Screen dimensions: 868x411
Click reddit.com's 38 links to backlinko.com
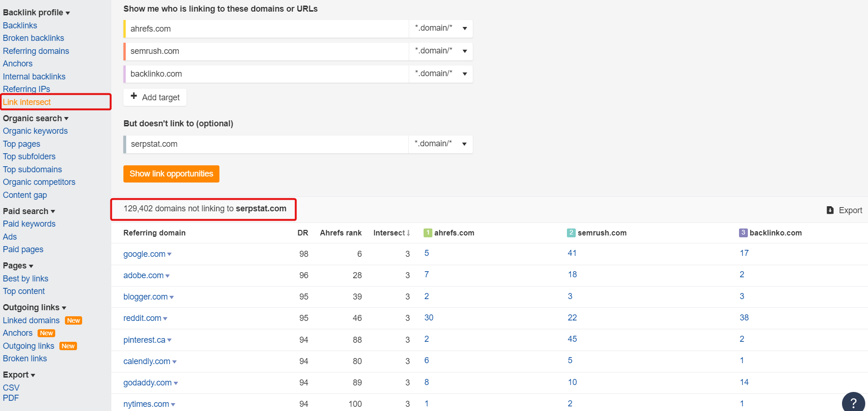click(x=744, y=318)
